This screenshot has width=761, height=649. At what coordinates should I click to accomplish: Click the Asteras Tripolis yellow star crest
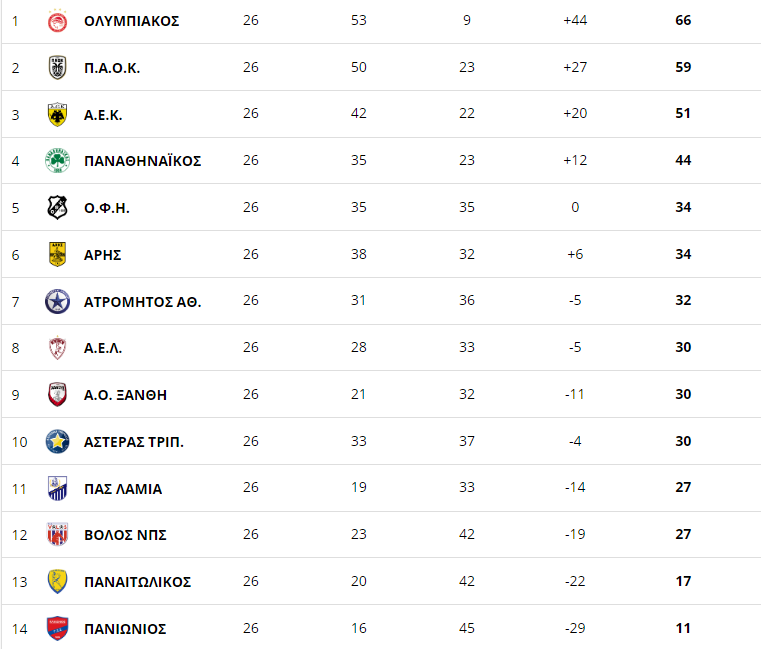click(57, 441)
